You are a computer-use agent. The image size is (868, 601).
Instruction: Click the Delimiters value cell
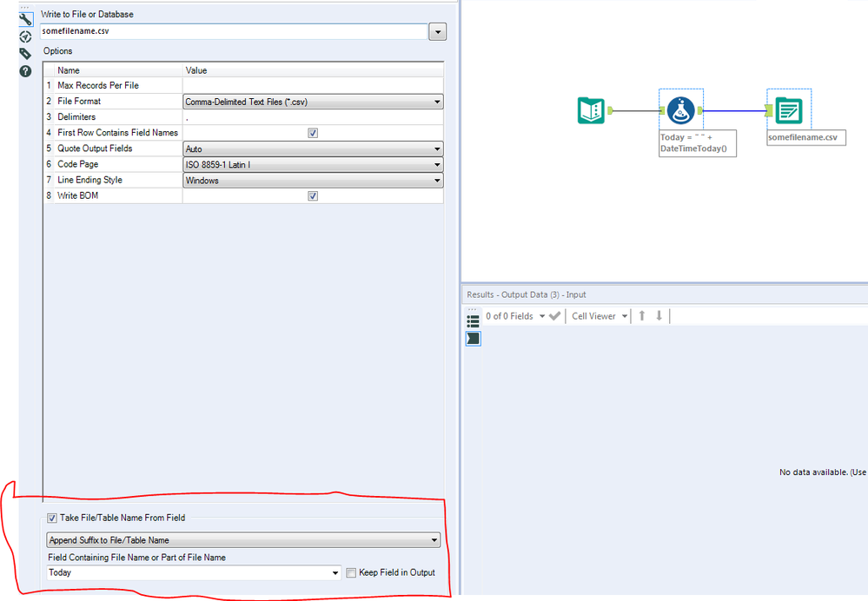coord(313,116)
